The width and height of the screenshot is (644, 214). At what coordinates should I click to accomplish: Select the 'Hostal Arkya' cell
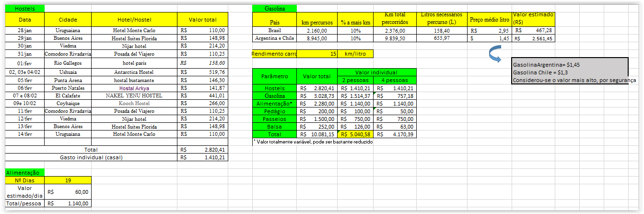click(134, 88)
